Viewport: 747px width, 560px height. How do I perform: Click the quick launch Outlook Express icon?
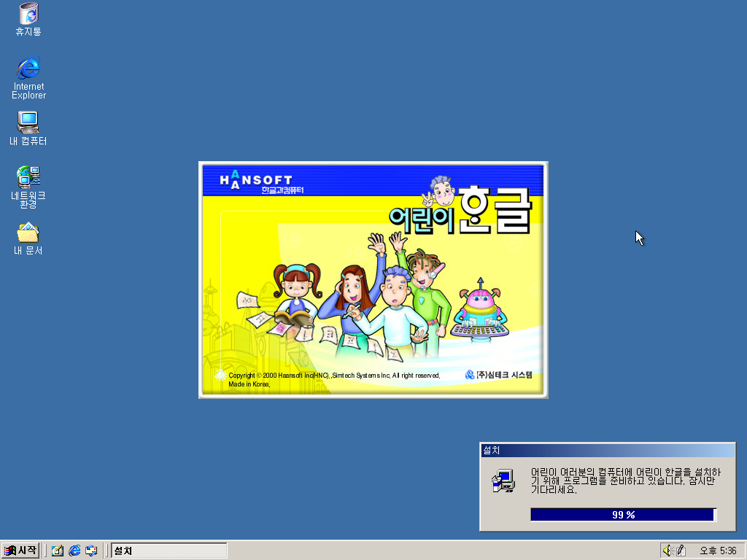[91, 551]
